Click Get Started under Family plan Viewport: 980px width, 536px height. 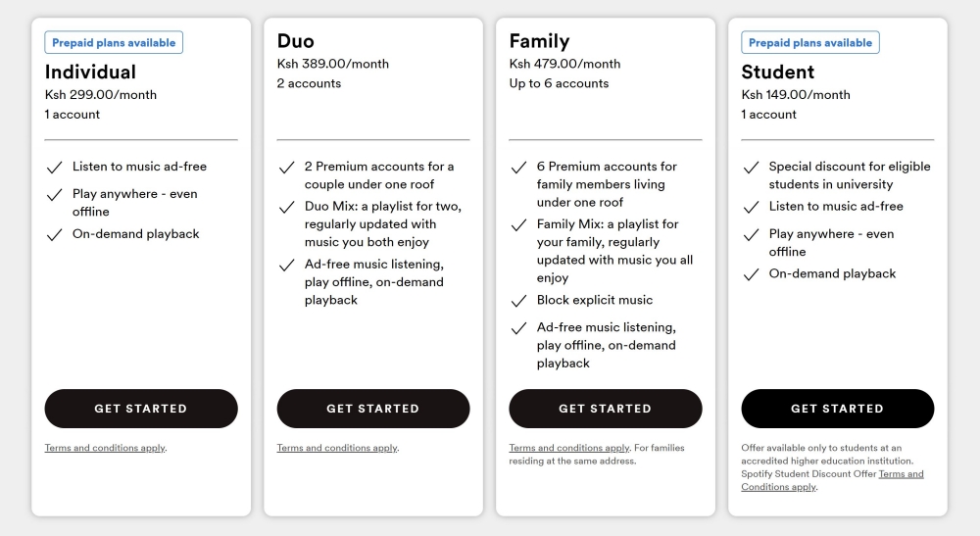[x=606, y=409]
